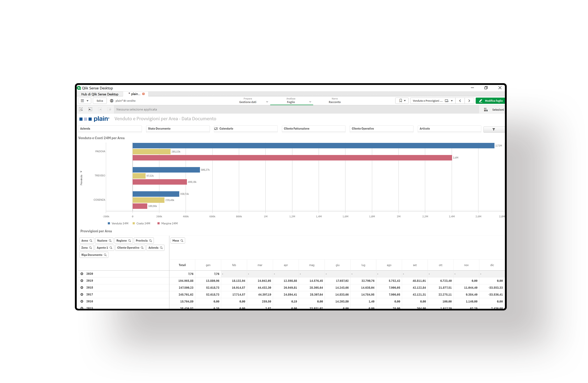Click the dic month column header
This screenshot has width=588, height=383.
click(492, 265)
